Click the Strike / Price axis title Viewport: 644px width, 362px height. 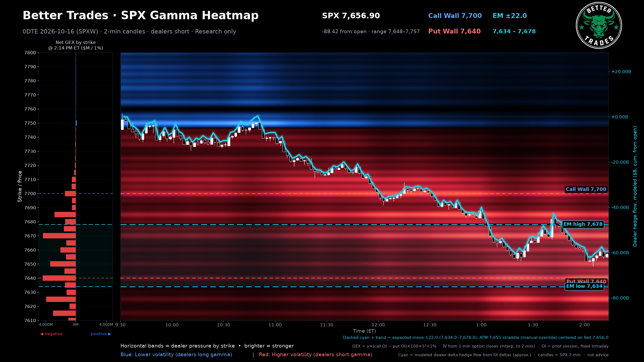pos(20,186)
